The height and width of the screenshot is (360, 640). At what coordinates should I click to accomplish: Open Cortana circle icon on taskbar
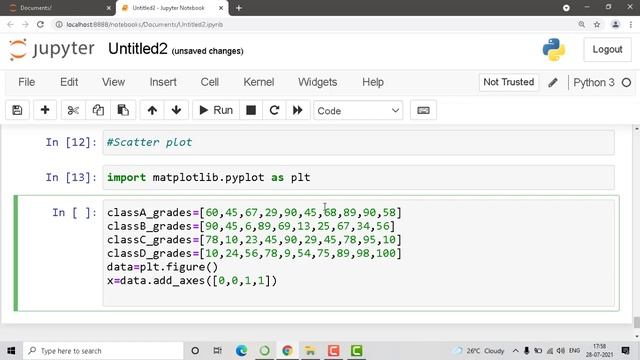point(195,351)
